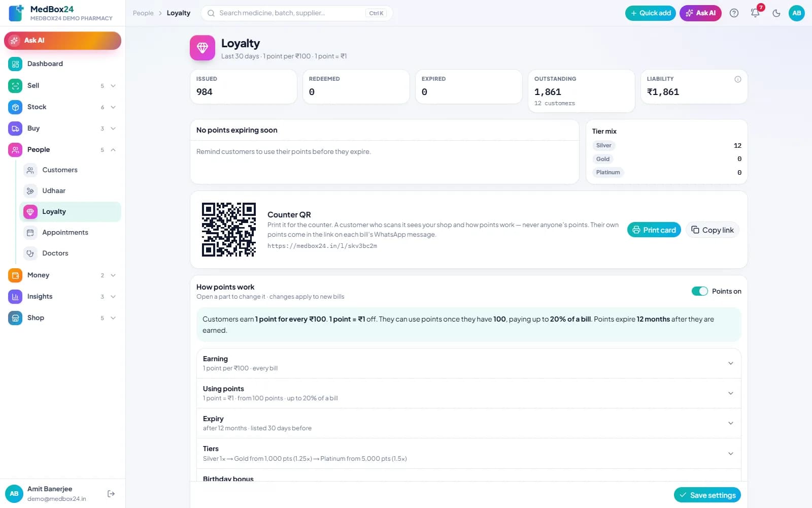This screenshot has width=812, height=508.
Task: Click the Print card button
Action: [654, 230]
